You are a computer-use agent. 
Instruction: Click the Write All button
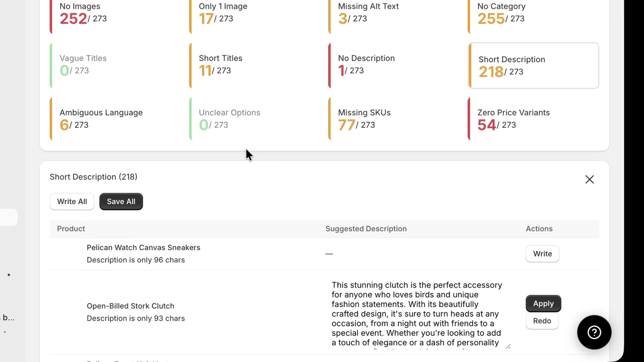pos(72,201)
